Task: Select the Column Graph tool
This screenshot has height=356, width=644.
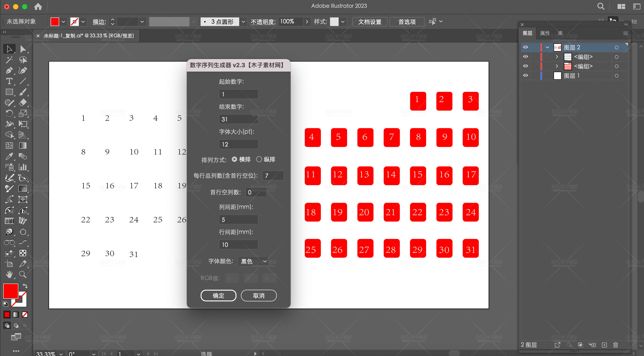Action: (x=23, y=167)
